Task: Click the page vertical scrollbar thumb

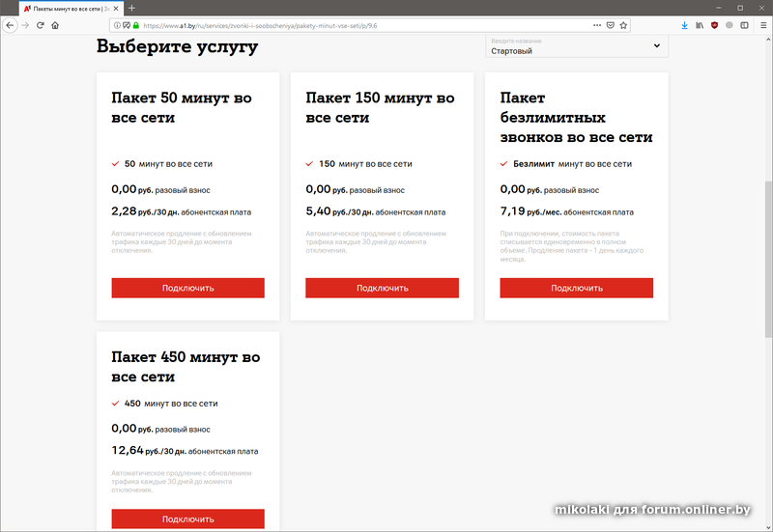Action: 768,259
